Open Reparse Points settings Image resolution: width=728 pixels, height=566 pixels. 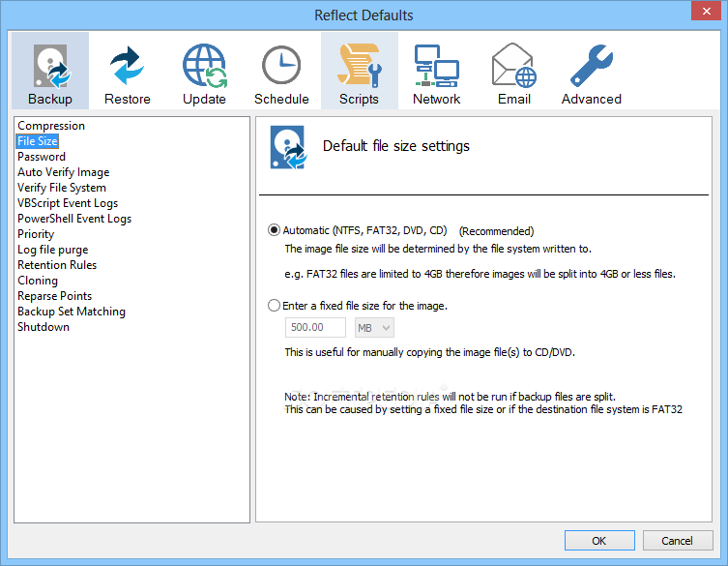[55, 296]
